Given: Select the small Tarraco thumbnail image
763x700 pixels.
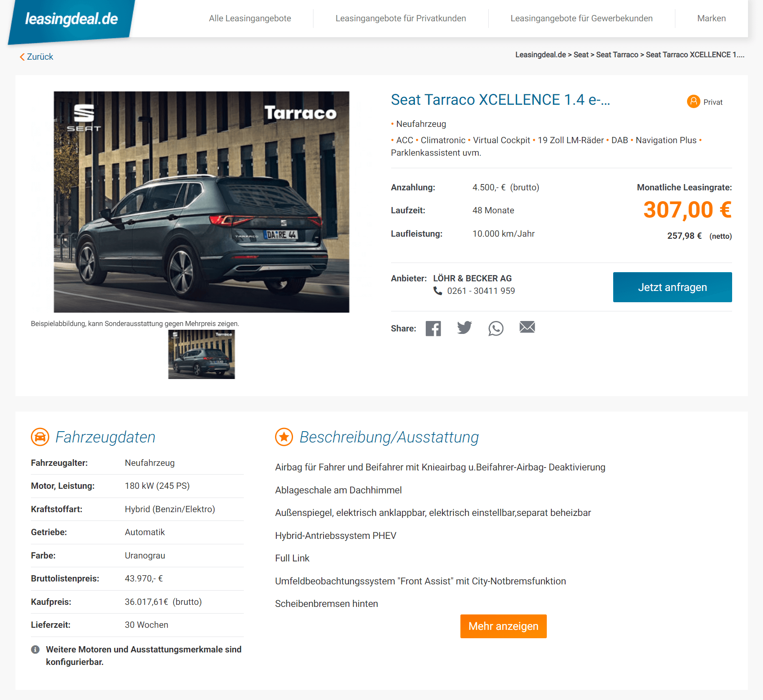Looking at the screenshot, I should 202,354.
